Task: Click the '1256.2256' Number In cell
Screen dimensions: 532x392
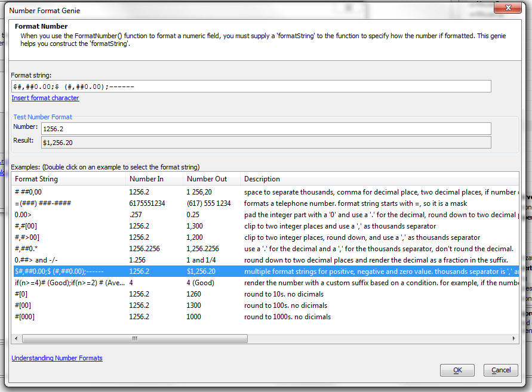Action: (144, 249)
